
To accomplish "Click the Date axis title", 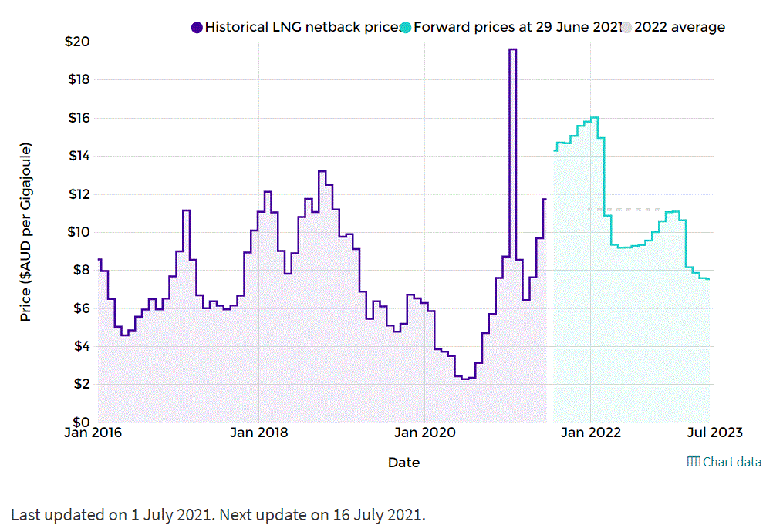I will point(403,463).
